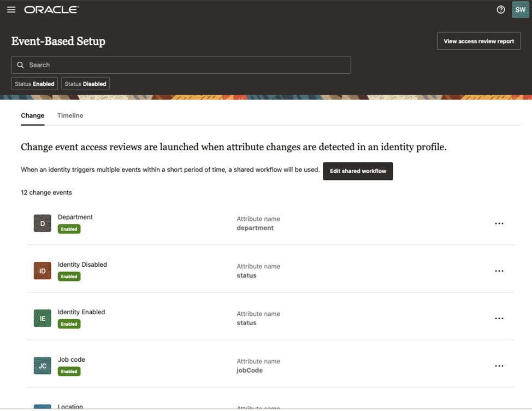Open actions menu for Department event
The image size is (532, 411).
[499, 224]
